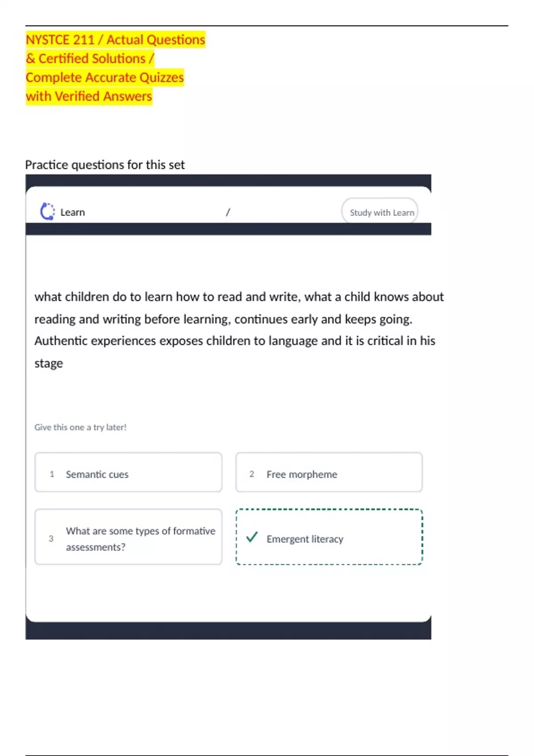Select the Emergent literacy correct answer box

329,537
